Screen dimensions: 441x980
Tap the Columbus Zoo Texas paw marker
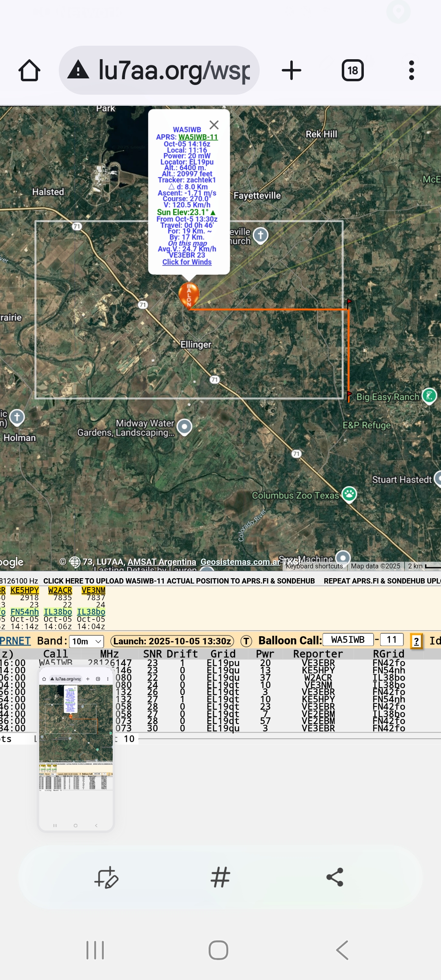pyautogui.click(x=349, y=494)
